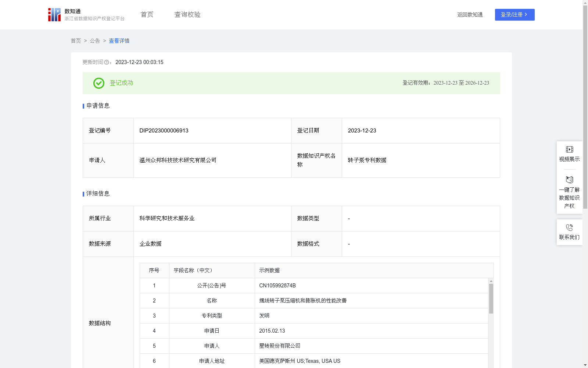The image size is (588, 368).
Task: Click the 所属行业 label cell
Action: 108,219
